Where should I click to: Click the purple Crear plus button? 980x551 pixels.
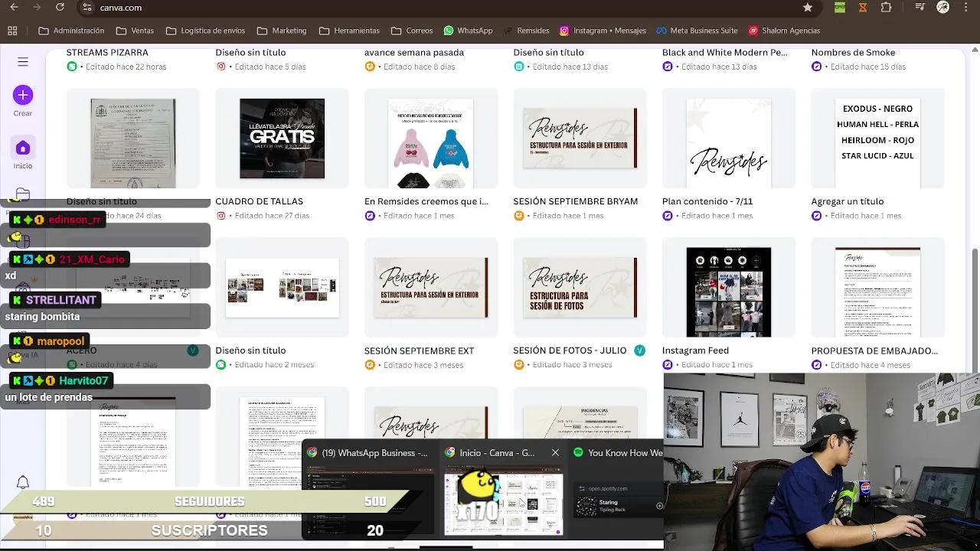23,95
